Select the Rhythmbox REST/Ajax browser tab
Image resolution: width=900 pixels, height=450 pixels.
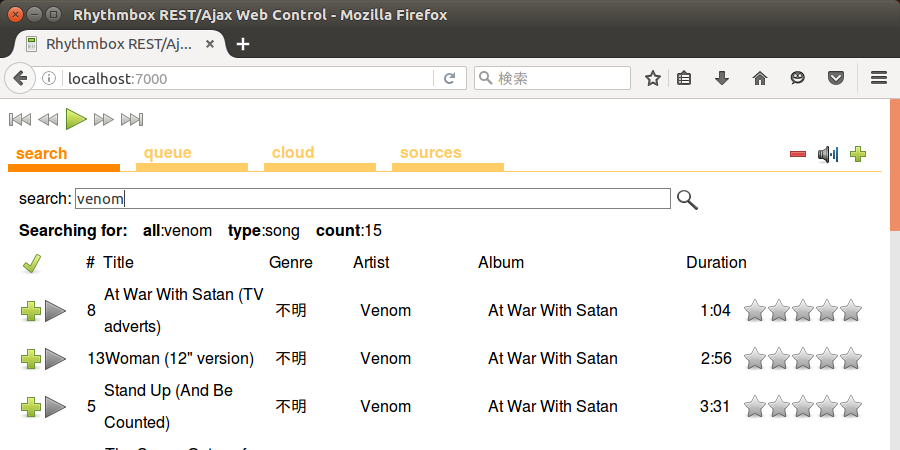click(x=121, y=44)
